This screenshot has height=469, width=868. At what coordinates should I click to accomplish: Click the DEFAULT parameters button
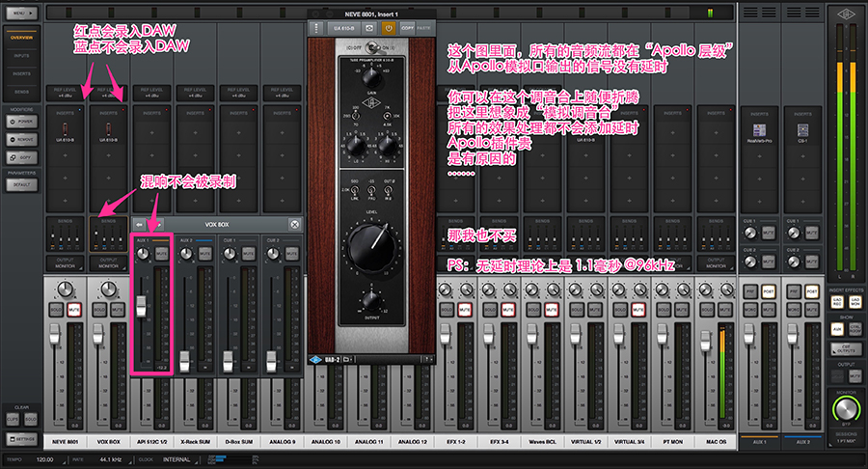click(x=21, y=185)
